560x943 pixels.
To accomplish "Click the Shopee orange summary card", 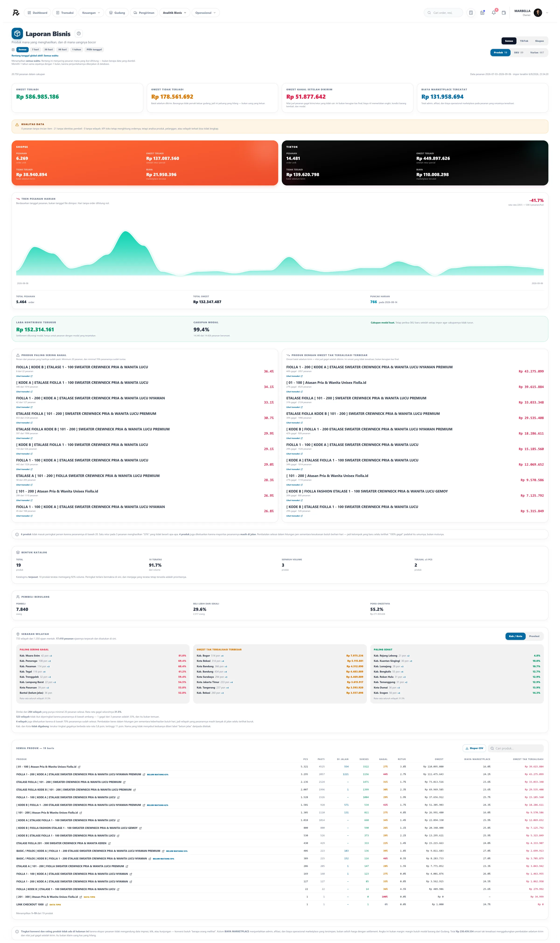I will coord(145,163).
